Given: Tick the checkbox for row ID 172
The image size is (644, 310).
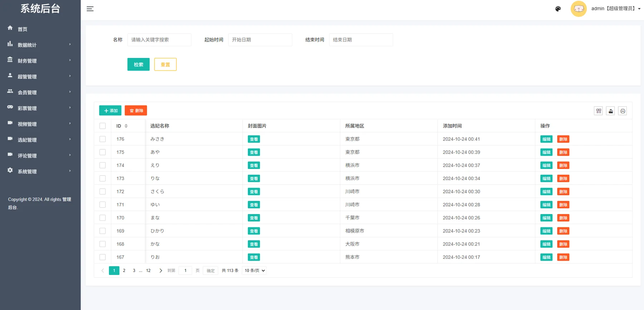Looking at the screenshot, I should tap(103, 192).
